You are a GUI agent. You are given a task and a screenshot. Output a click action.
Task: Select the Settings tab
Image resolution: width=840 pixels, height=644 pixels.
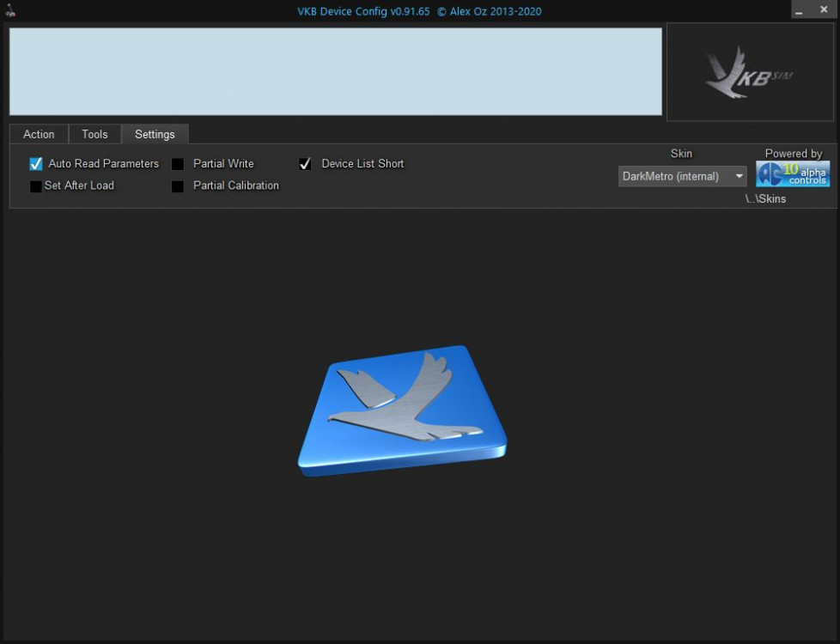click(x=155, y=134)
